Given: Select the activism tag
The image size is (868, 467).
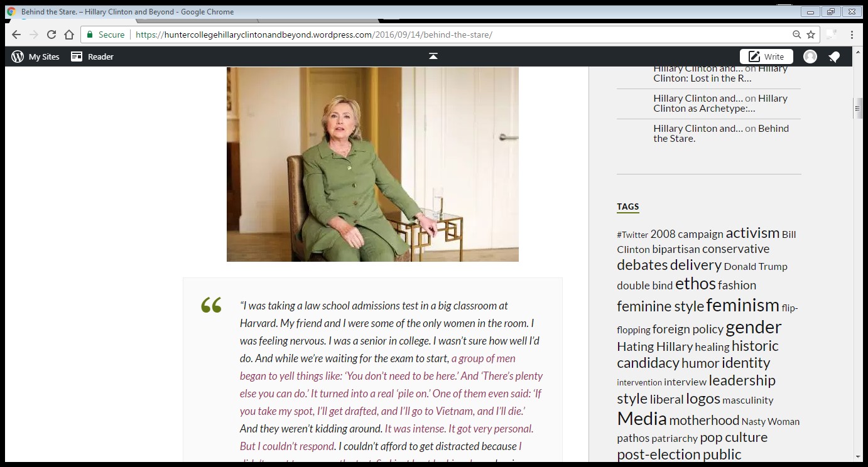Looking at the screenshot, I should click(752, 233).
